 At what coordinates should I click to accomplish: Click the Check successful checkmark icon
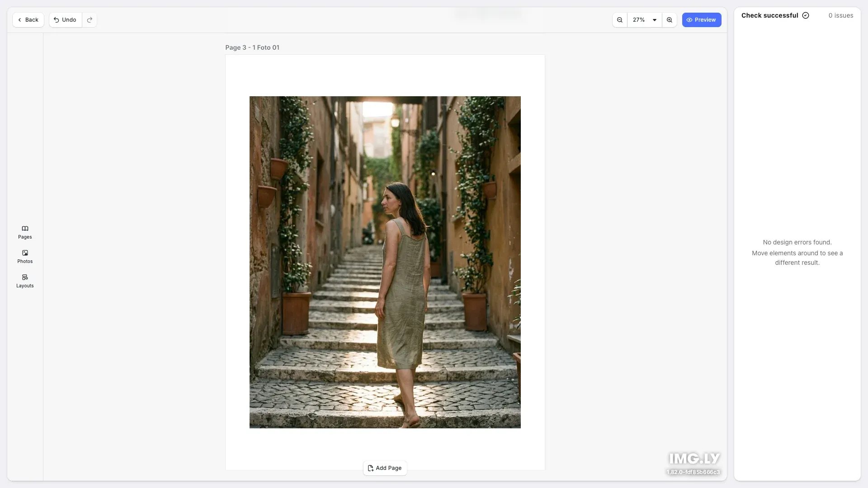click(806, 15)
